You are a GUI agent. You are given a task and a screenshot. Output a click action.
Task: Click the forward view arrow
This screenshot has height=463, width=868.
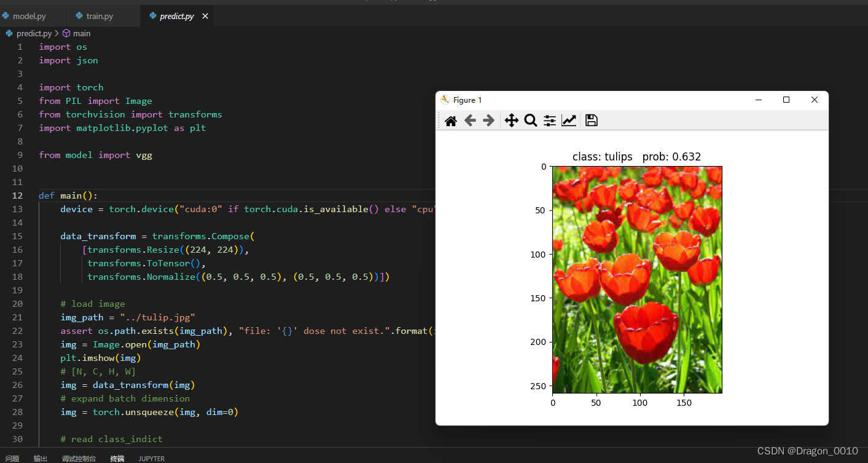pyautogui.click(x=489, y=121)
